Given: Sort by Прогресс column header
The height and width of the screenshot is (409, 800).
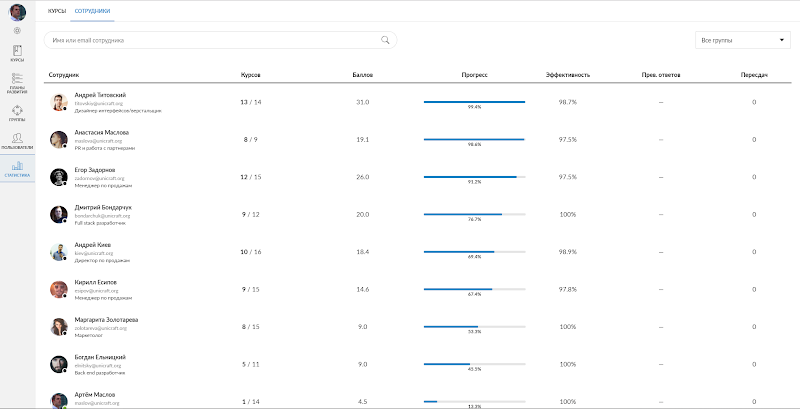Looking at the screenshot, I should [474, 75].
